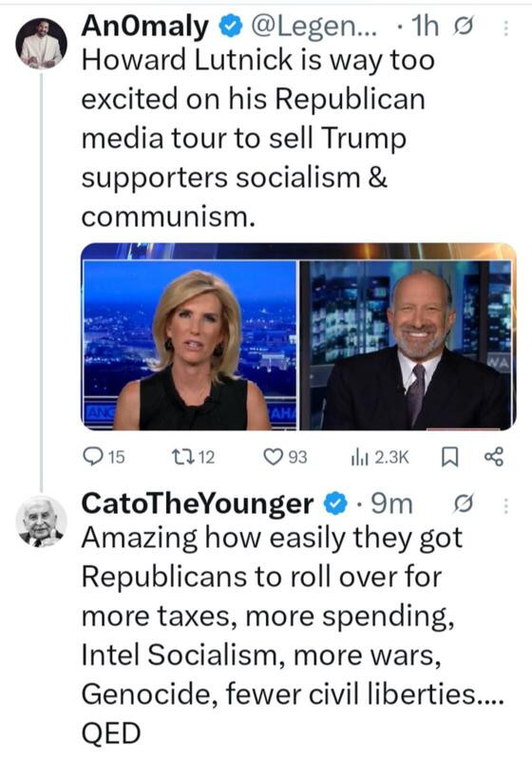532x760 pixels.
Task: Share the An0maly post via share icon
Action: click(x=494, y=457)
